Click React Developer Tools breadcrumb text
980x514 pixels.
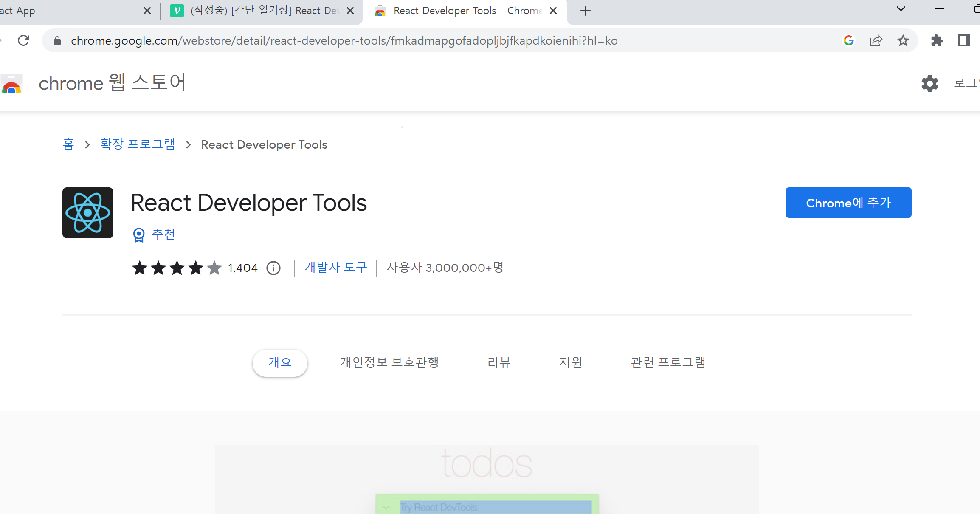click(264, 145)
